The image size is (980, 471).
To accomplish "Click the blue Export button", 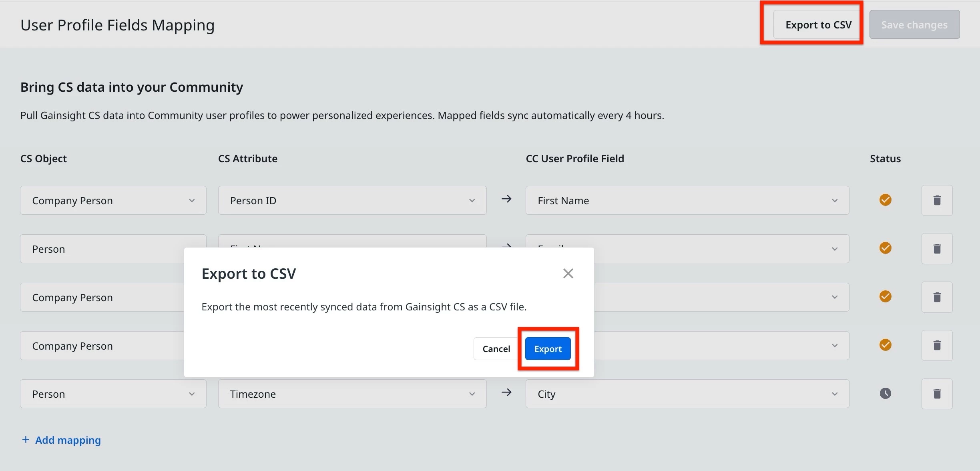I will pyautogui.click(x=548, y=349).
